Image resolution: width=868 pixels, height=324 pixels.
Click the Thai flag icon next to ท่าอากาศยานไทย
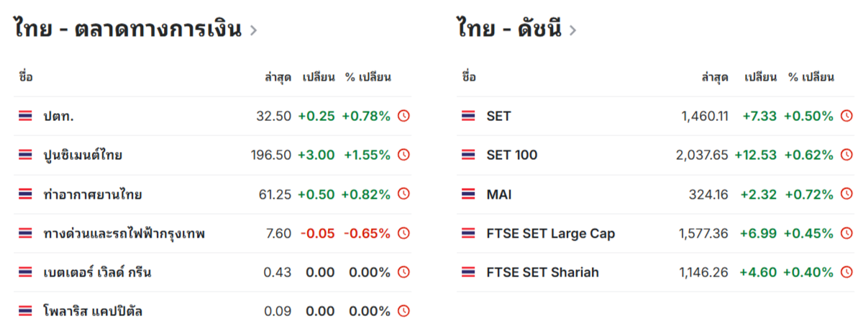tap(26, 194)
